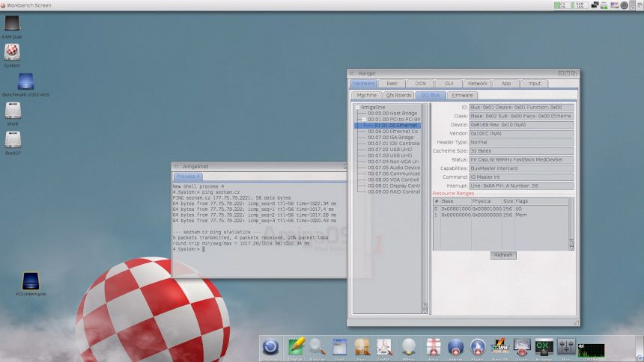Screen dimensions: 644x362
Task: Switch to the Exec tab in Ranger
Action: [392, 83]
